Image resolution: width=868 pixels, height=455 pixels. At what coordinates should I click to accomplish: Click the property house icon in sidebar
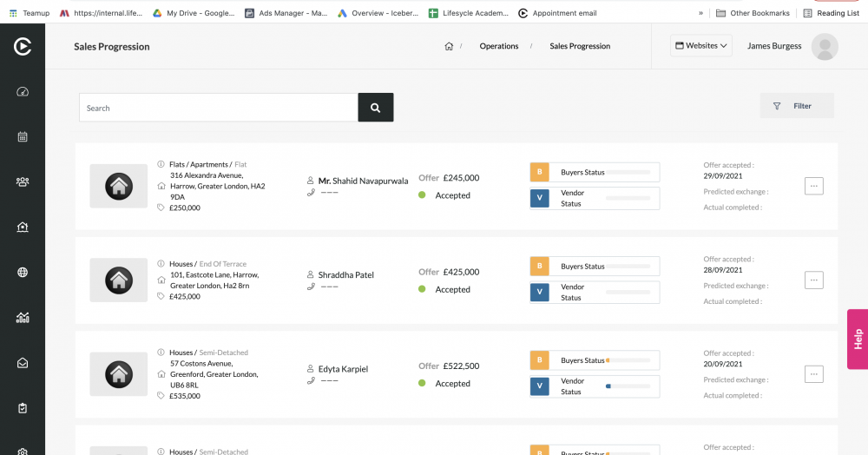tap(23, 227)
